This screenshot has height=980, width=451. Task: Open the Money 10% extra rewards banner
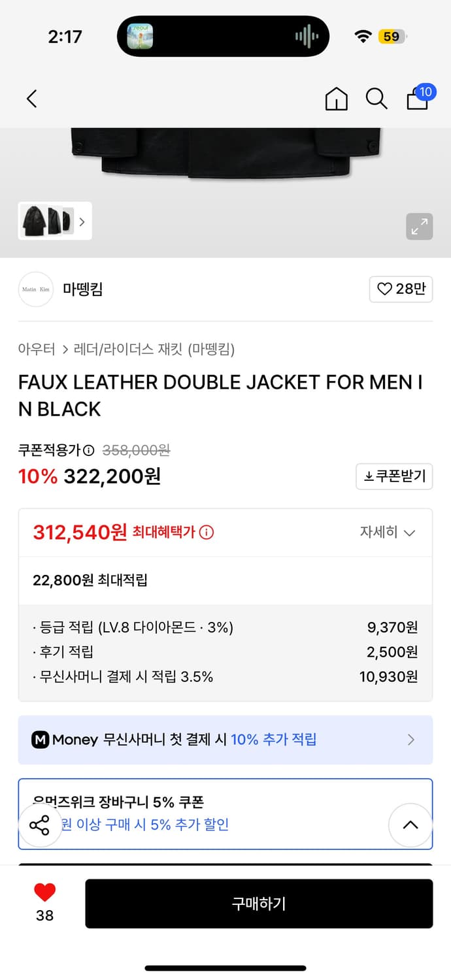(x=225, y=740)
